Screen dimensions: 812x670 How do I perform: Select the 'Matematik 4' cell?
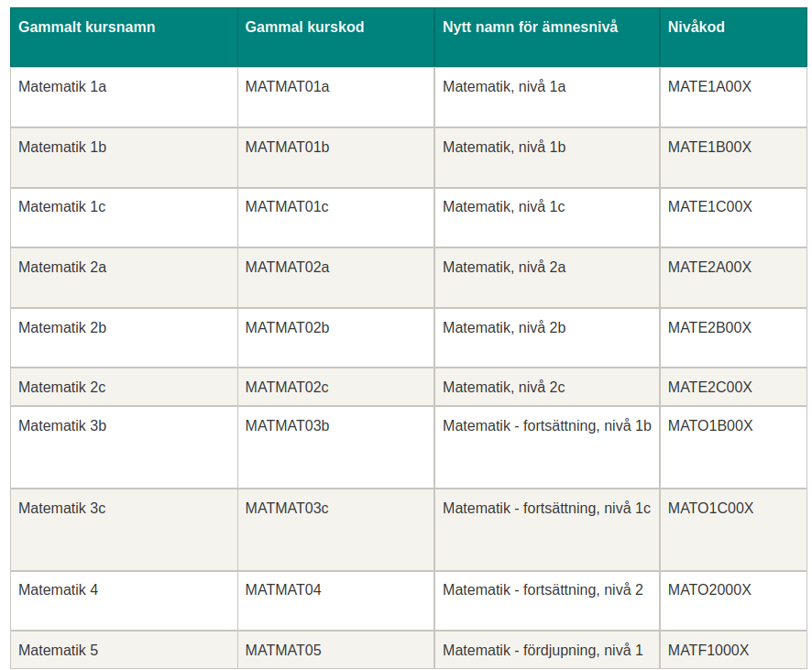pyautogui.click(x=58, y=590)
